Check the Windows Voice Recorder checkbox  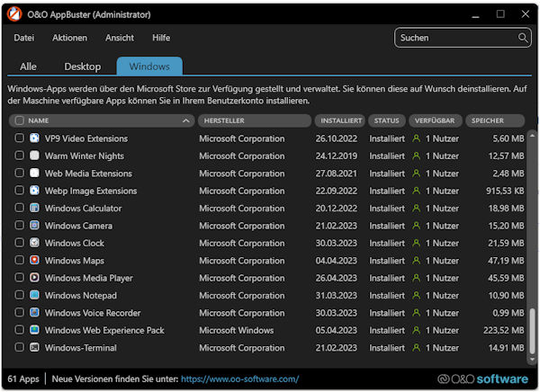19,312
